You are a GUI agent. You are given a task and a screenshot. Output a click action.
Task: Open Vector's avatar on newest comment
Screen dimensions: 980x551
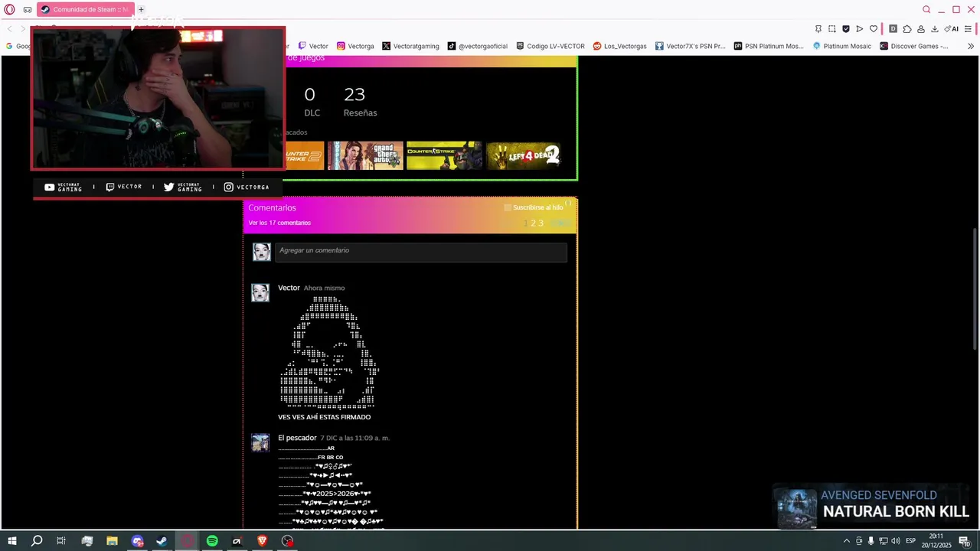[x=260, y=292]
